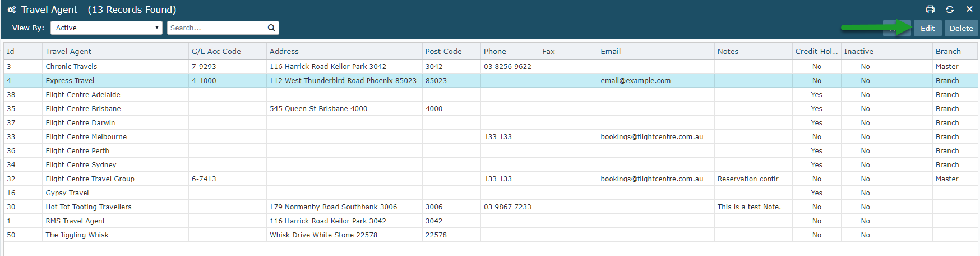Sort by Notes column header
Image resolution: width=980 pixels, height=256 pixels.
point(754,51)
